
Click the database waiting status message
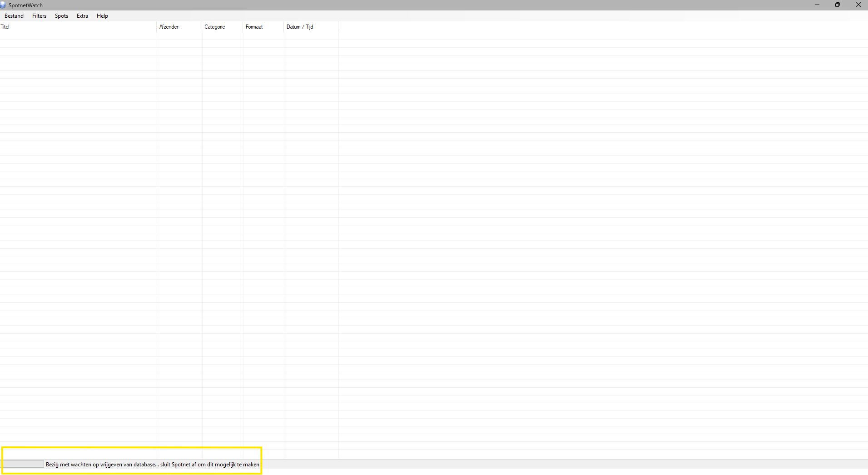click(152, 465)
